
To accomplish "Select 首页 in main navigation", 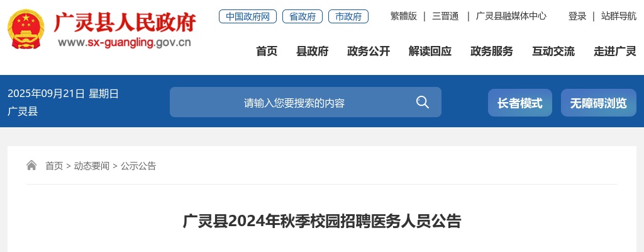I will [x=267, y=52].
